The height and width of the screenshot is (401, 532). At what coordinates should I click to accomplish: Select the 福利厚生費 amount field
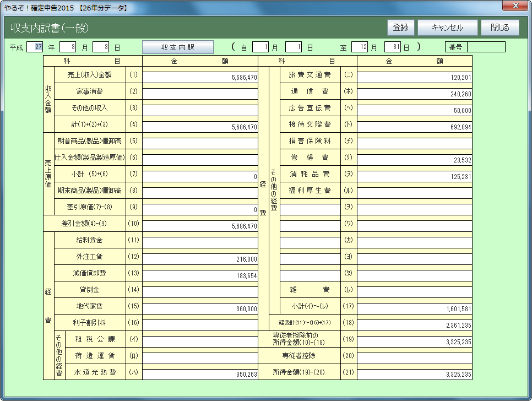(415, 193)
